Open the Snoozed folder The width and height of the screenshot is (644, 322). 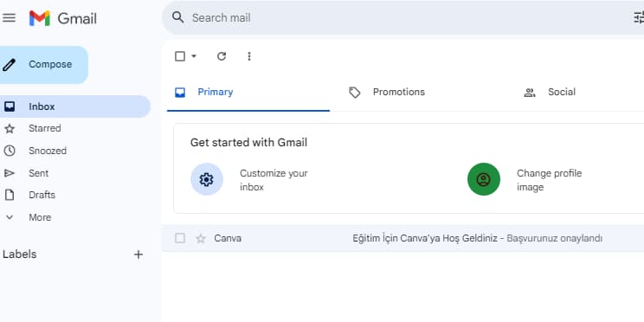click(48, 151)
